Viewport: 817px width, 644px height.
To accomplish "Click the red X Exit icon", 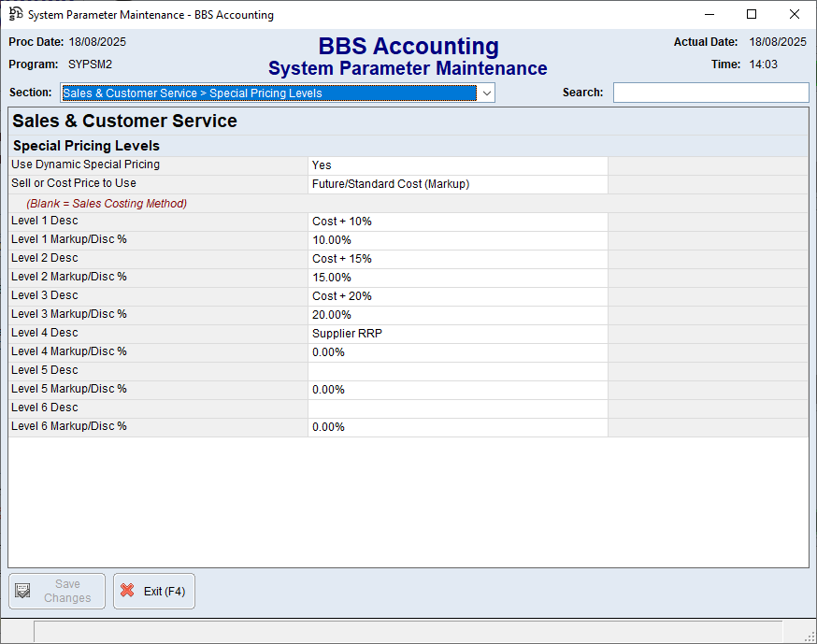I will coord(127,591).
